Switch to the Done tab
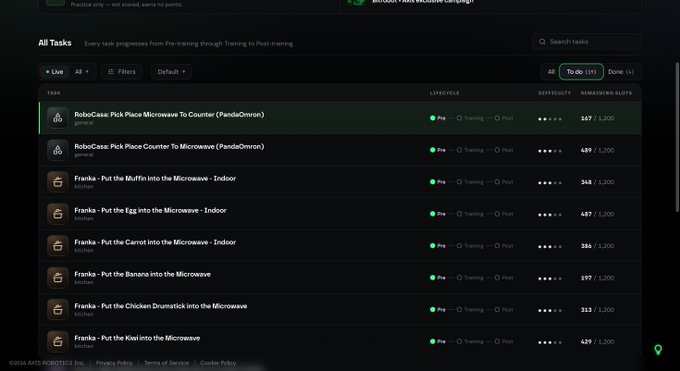 click(x=621, y=72)
